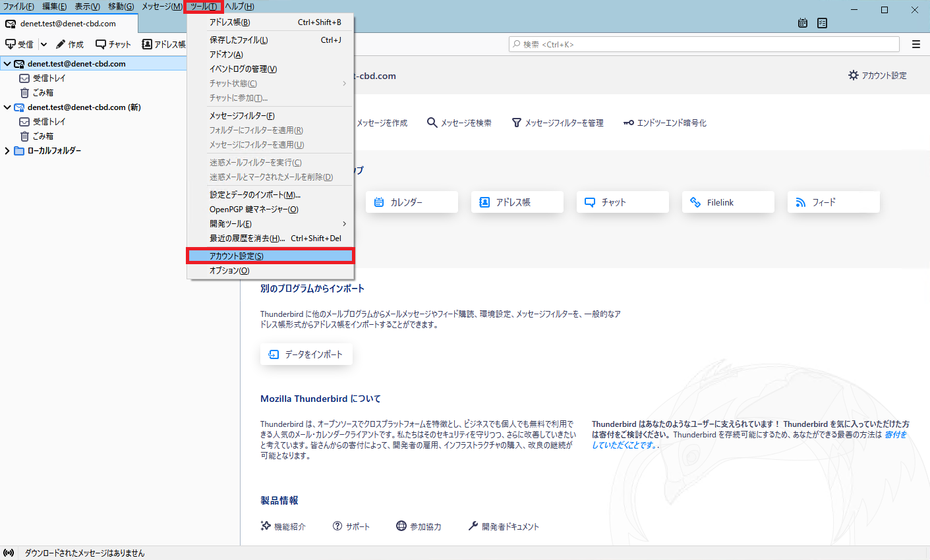Open the calendar icon in the tab bar
The width and height of the screenshot is (930, 560).
pyautogui.click(x=803, y=23)
